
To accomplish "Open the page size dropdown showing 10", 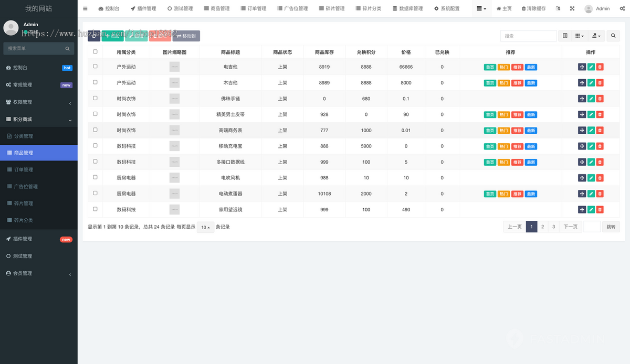I will tap(205, 227).
